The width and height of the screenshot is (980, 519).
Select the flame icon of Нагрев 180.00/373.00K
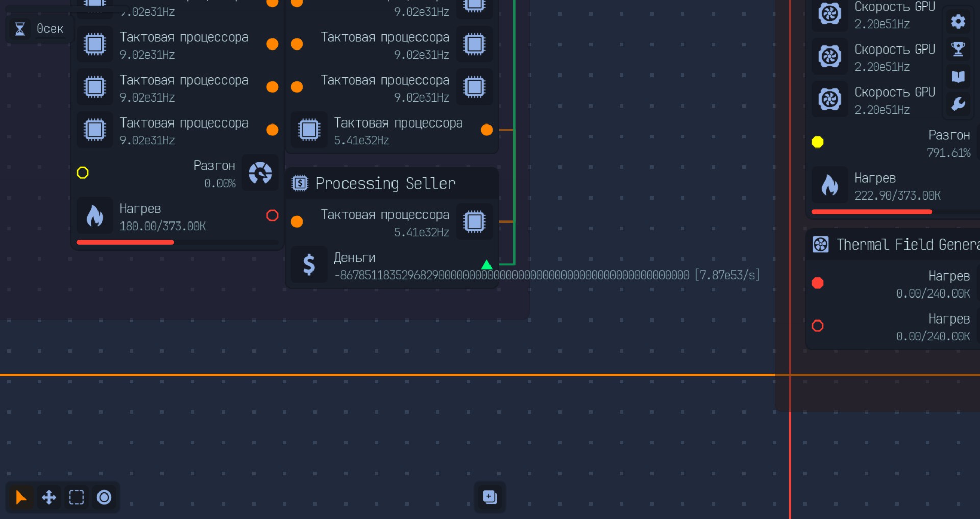click(x=95, y=216)
